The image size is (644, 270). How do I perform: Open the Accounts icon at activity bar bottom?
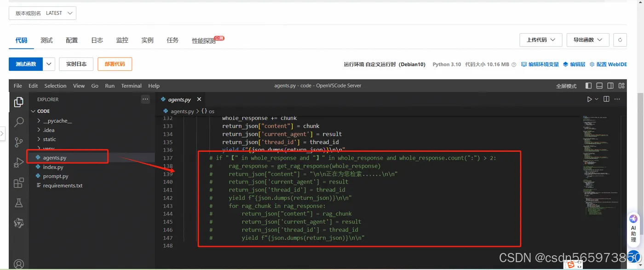(x=19, y=264)
